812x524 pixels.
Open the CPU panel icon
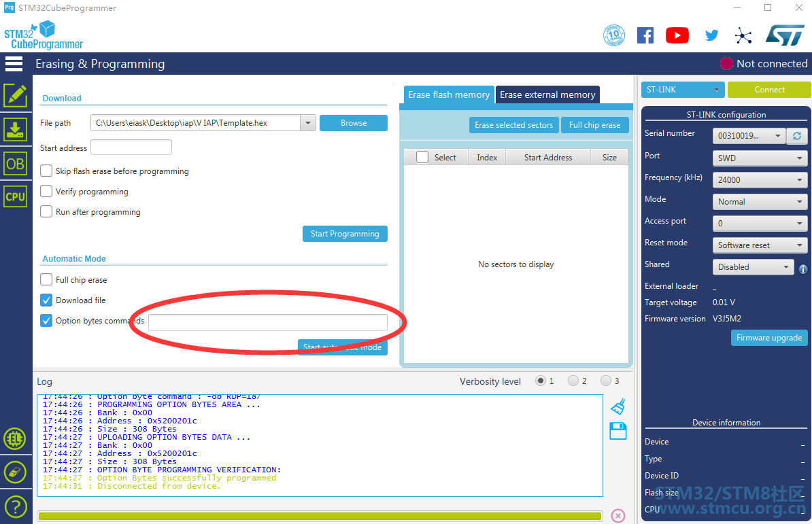[x=15, y=196]
